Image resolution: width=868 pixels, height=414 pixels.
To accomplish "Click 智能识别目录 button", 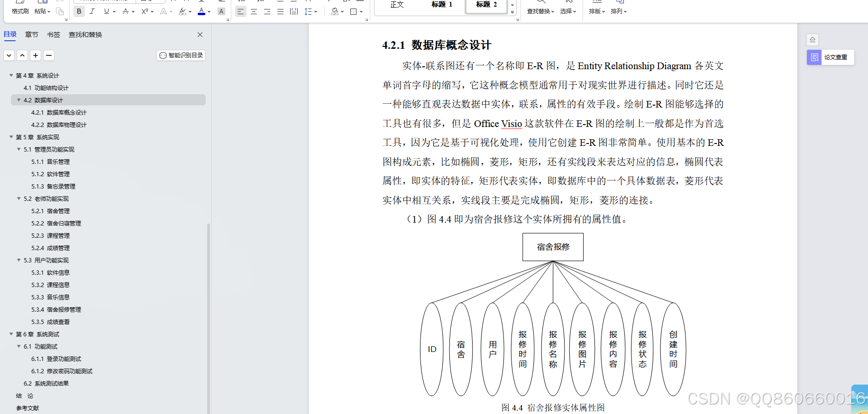I will click(x=181, y=55).
